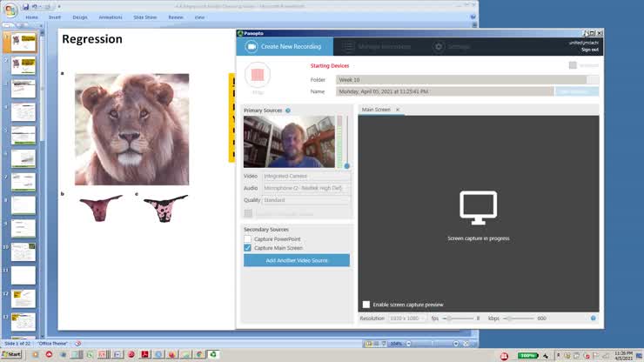
Task: Click the PowerPoint Help icon
Action: tap(473, 17)
